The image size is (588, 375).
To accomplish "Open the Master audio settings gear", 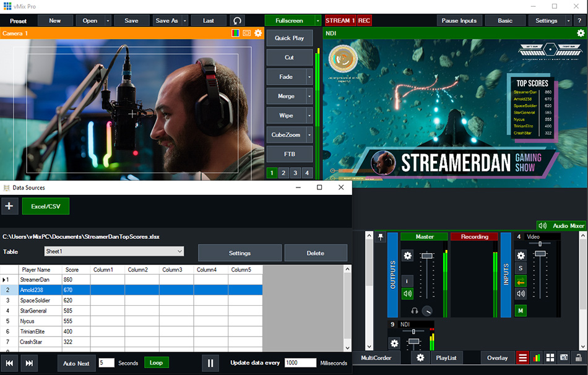I will 407,256.
